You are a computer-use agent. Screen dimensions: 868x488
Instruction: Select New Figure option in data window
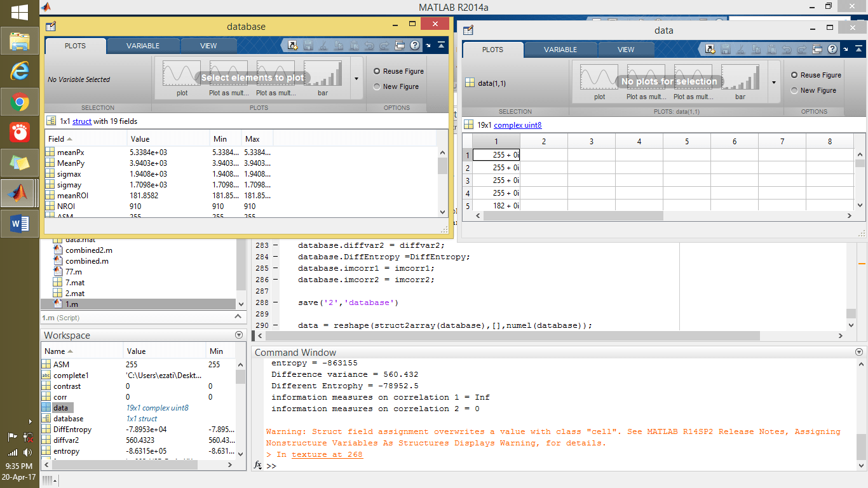click(x=813, y=90)
